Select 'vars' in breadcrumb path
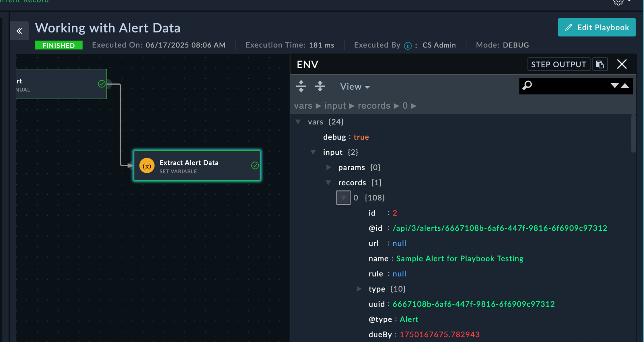This screenshot has width=644, height=342. pos(303,106)
